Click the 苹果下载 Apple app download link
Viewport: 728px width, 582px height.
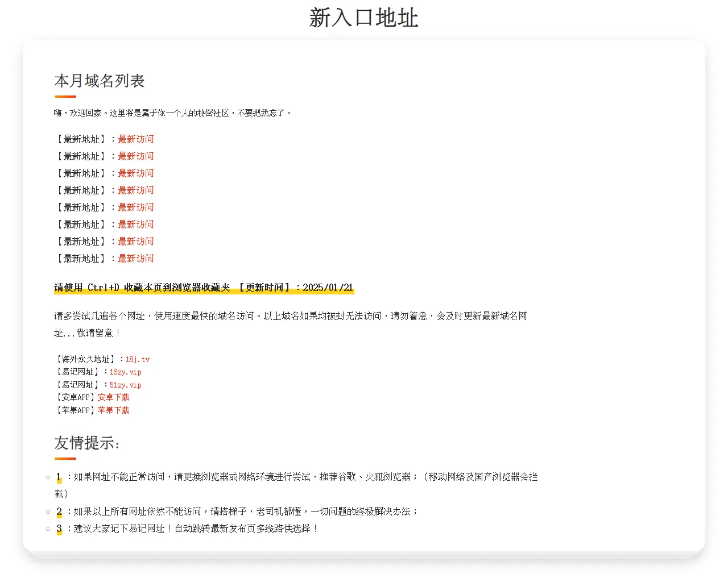pyautogui.click(x=113, y=410)
